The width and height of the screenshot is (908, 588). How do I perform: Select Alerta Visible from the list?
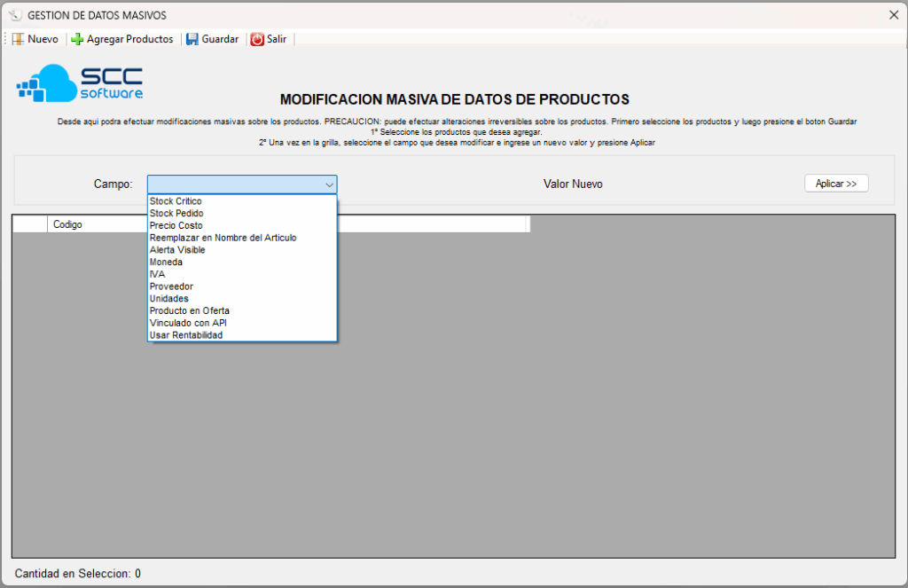(x=177, y=250)
